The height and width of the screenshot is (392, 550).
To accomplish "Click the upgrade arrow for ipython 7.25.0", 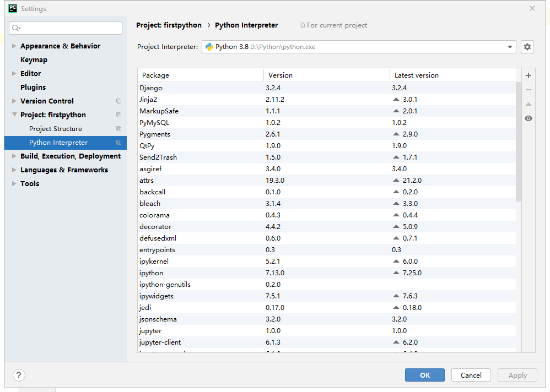I will click(x=396, y=273).
